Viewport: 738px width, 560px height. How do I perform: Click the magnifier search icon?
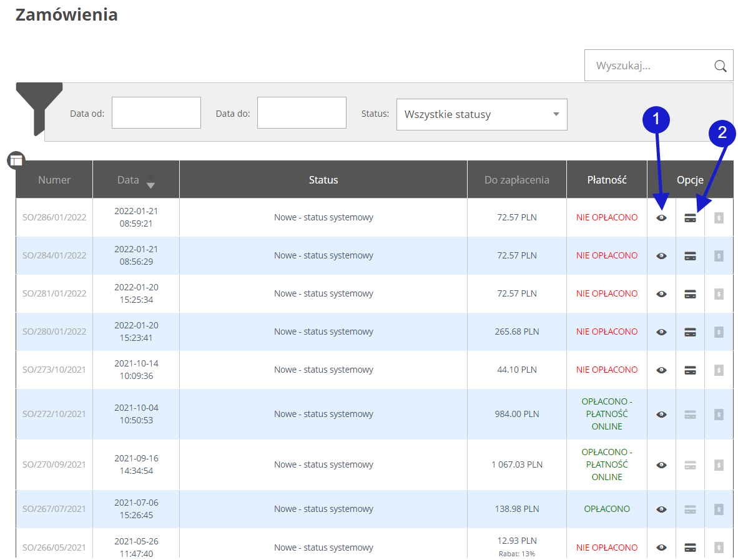pos(720,66)
